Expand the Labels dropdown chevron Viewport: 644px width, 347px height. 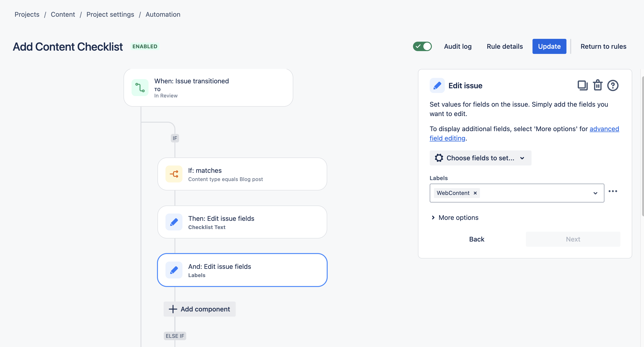tap(595, 193)
